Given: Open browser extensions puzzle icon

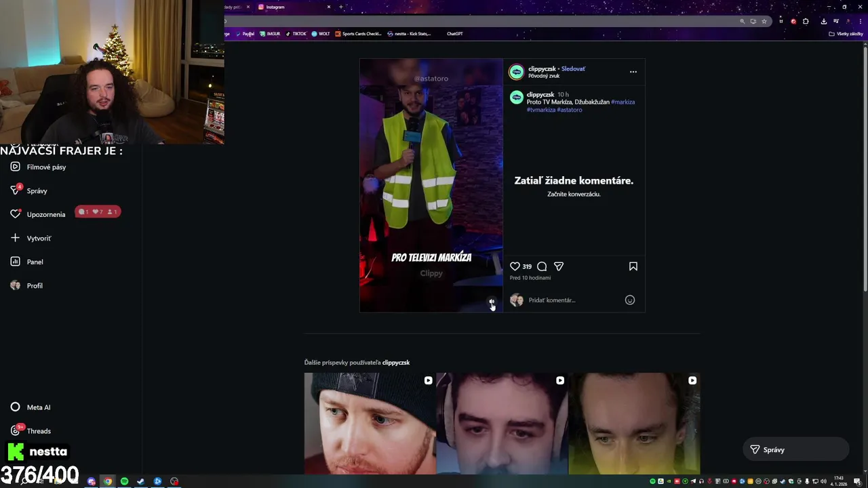Looking at the screenshot, I should [806, 21].
